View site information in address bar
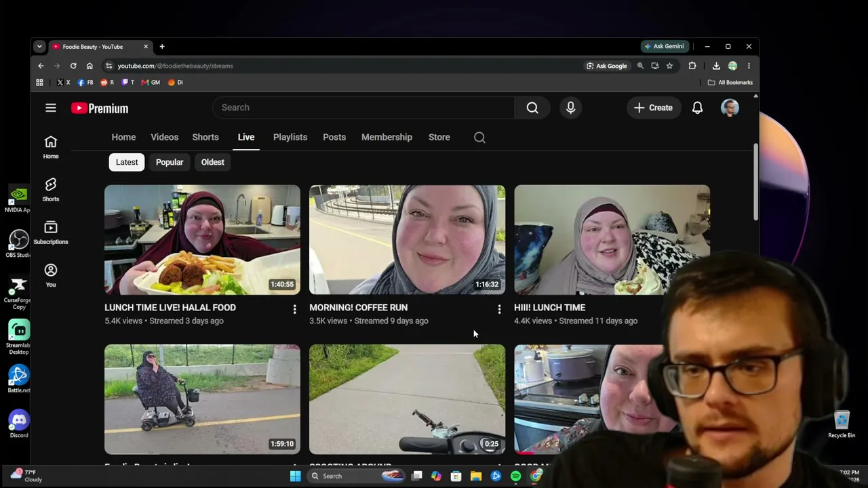 (x=108, y=66)
